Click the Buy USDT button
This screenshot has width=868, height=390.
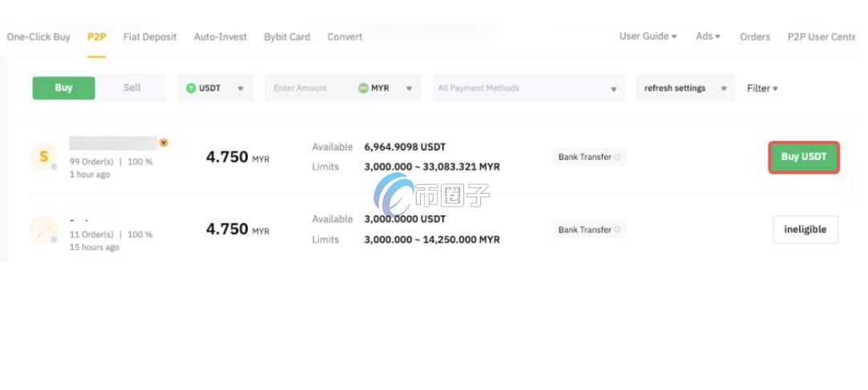(x=804, y=157)
